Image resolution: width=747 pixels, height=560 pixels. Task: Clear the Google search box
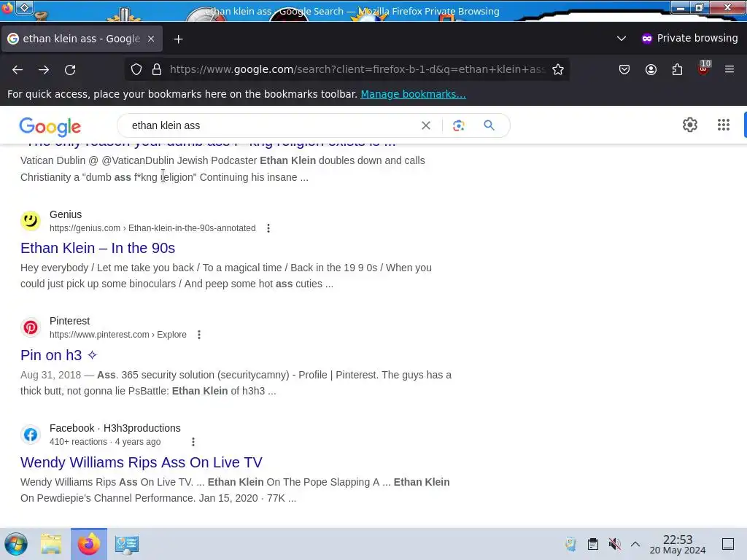point(426,125)
